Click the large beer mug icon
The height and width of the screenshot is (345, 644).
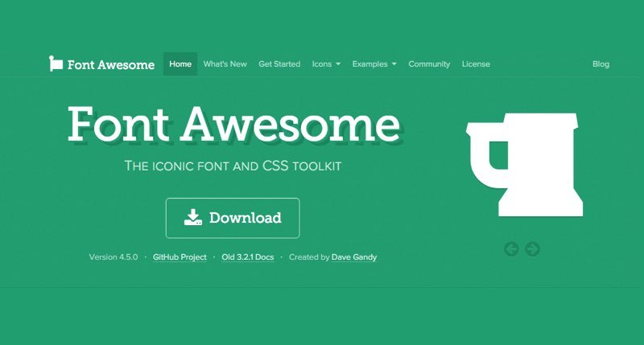click(x=525, y=165)
